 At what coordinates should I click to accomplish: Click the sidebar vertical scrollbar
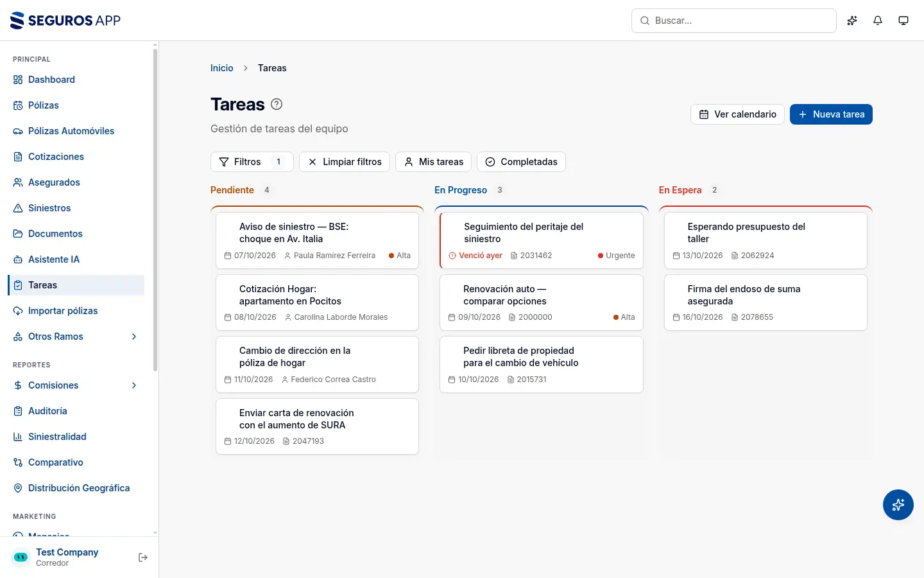point(155,211)
